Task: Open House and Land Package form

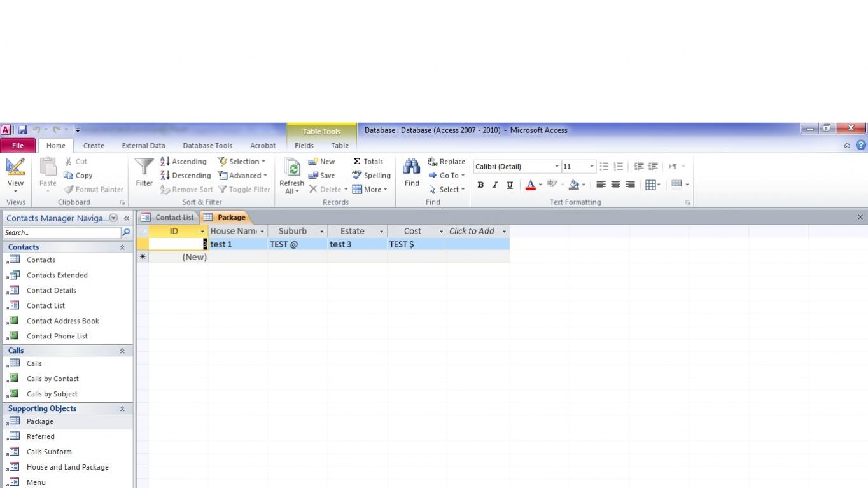Action: click(x=67, y=468)
